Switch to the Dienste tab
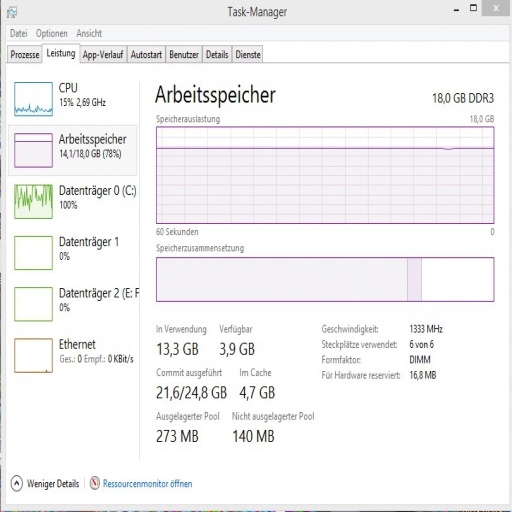This screenshot has width=512, height=512. click(248, 54)
